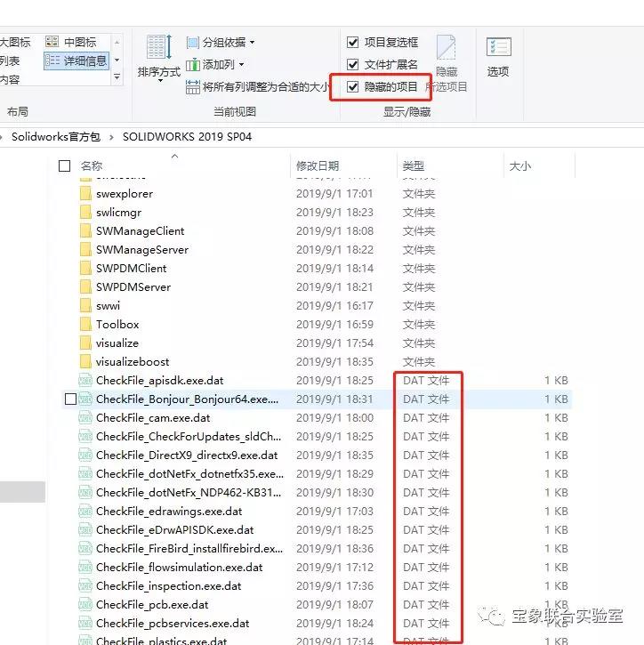This screenshot has width=644, height=645.
Task: Click the CheckFile_dotNetFx_NDP462-KB31 file icon
Action: click(x=85, y=492)
